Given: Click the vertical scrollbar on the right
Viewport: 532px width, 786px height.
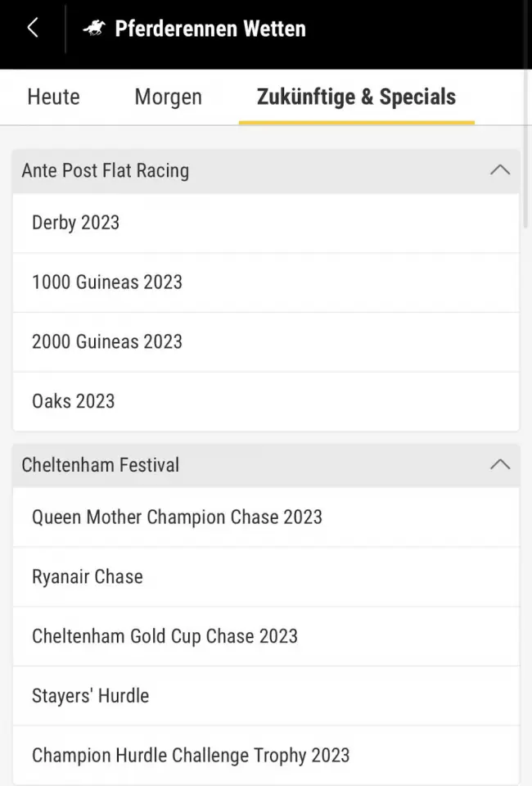Looking at the screenshot, I should (x=525, y=151).
